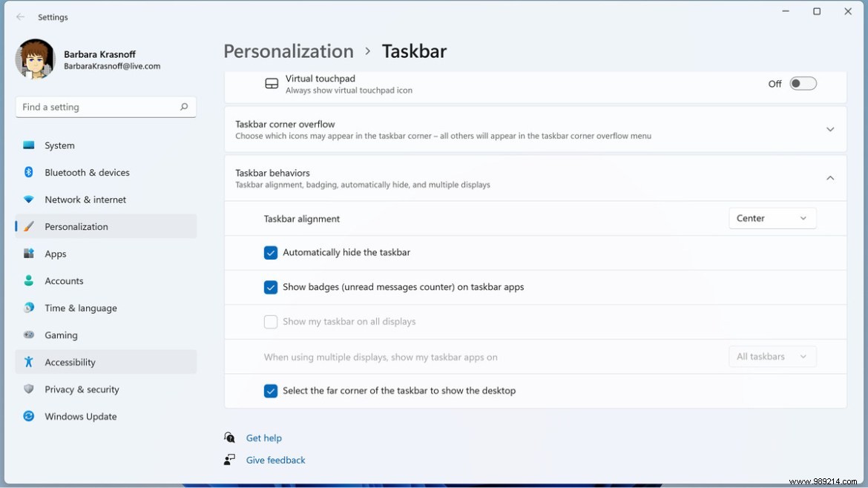Uncheck Automatically hide the taskbar
868x488 pixels.
271,252
